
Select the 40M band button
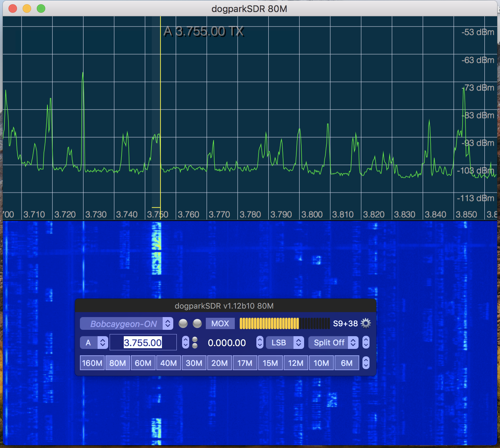(x=169, y=363)
